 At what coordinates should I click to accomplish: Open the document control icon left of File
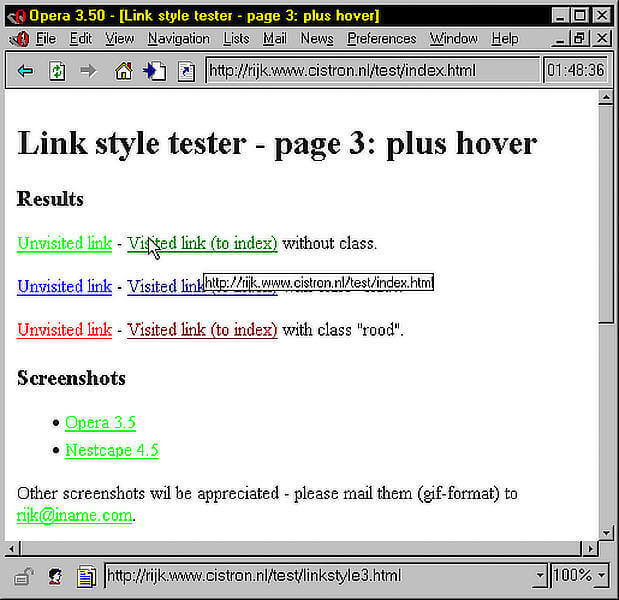click(19, 39)
